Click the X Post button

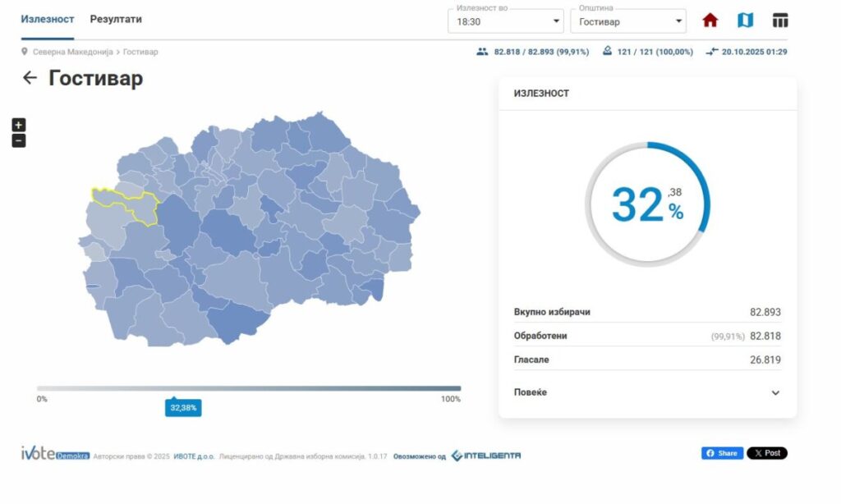click(x=766, y=453)
